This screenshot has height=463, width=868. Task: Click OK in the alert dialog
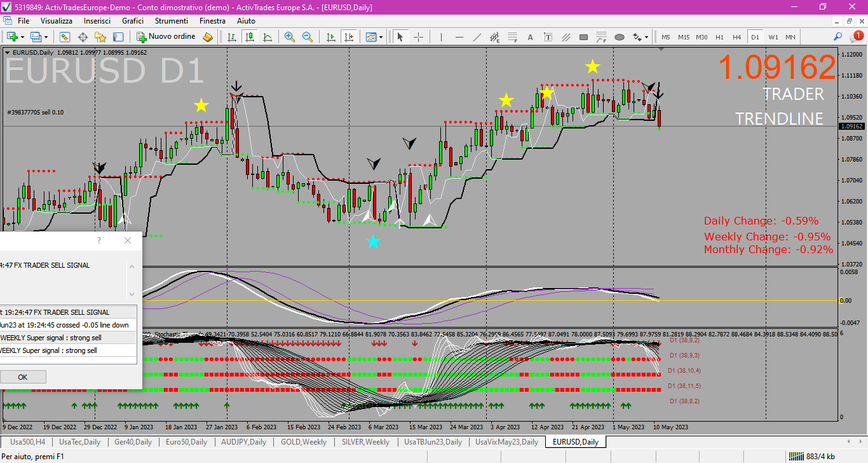click(22, 377)
